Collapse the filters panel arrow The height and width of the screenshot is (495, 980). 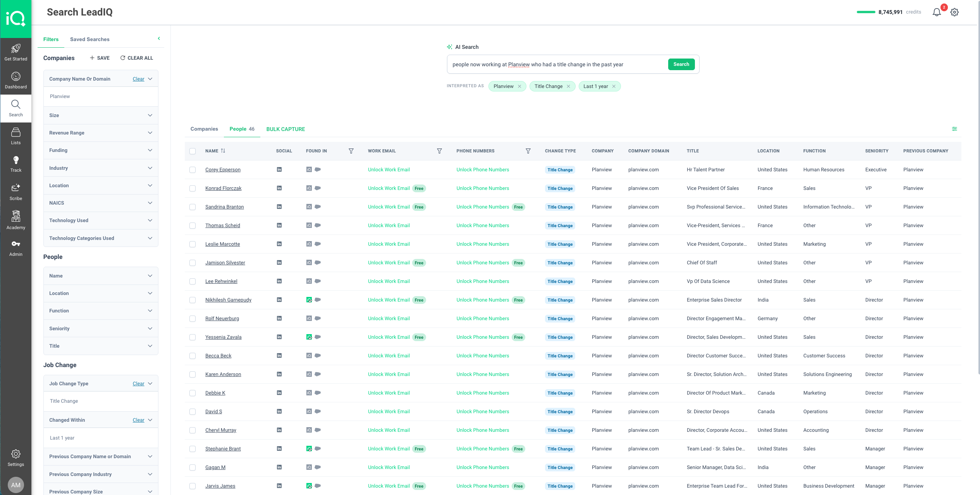click(x=159, y=38)
